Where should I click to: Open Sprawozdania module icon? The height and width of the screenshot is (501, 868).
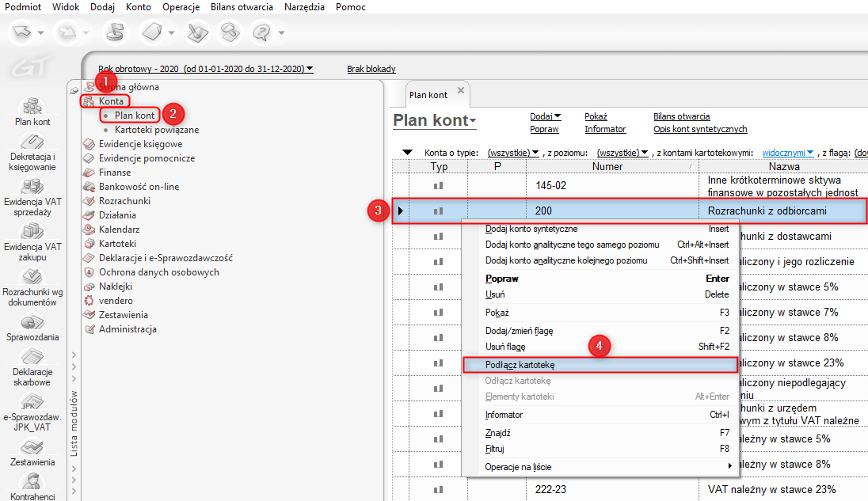(32, 322)
